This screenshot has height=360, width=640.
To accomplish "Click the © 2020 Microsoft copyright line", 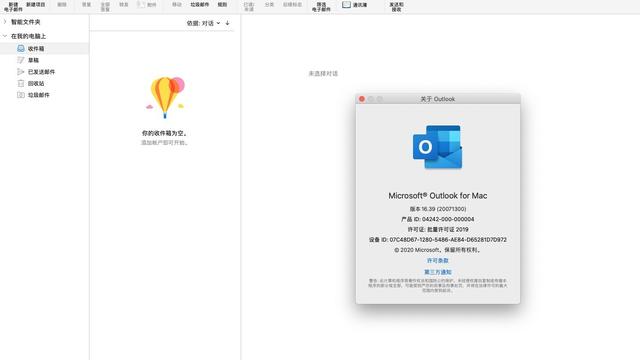I will [x=438, y=250].
